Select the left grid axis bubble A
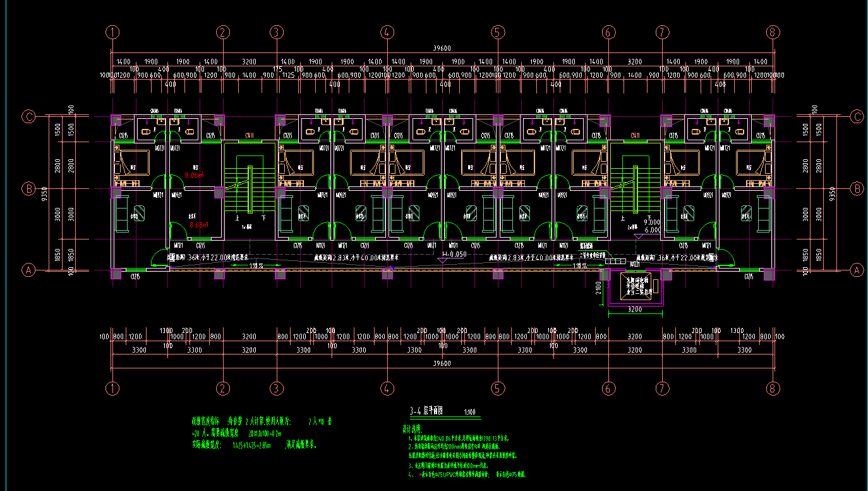 click(x=28, y=270)
